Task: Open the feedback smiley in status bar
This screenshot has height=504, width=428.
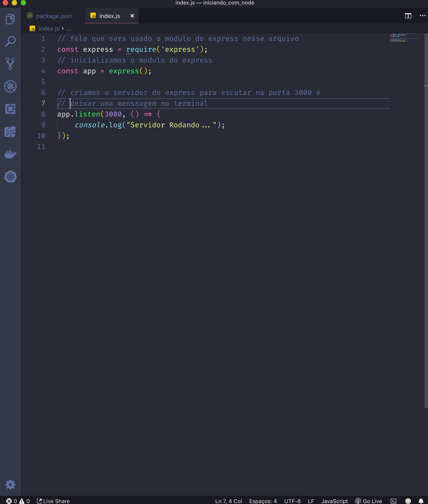Action: pos(408,501)
